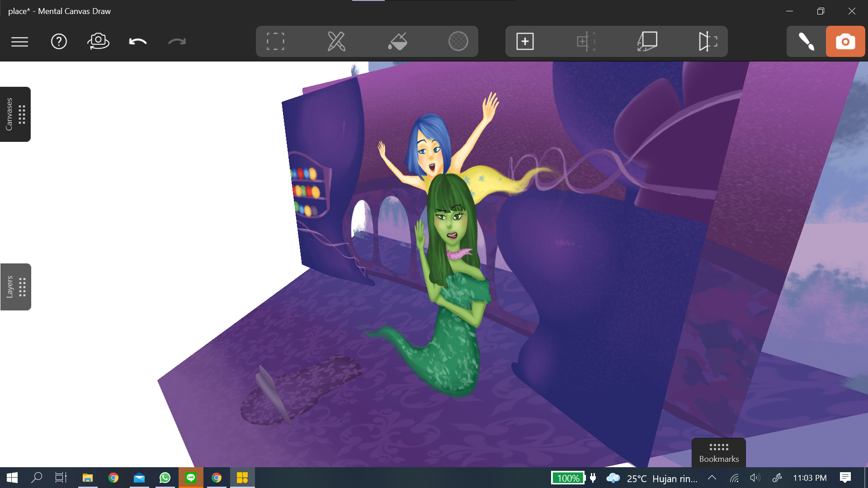The image size is (868, 488).
Task: Redo the last undone action
Action: [x=177, y=42]
